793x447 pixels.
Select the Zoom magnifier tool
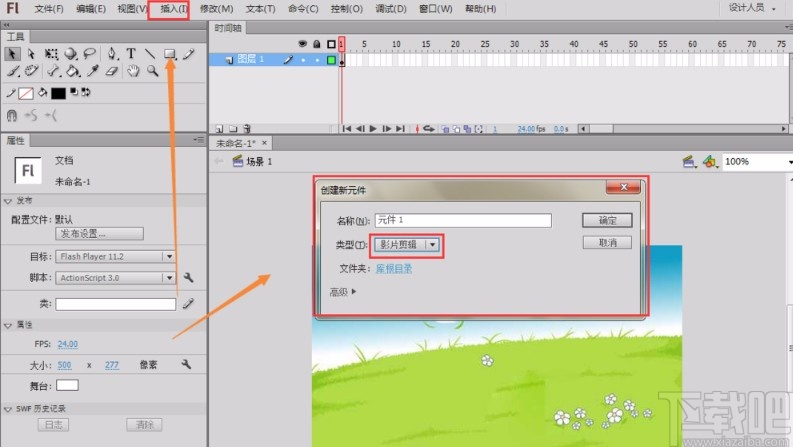point(152,71)
